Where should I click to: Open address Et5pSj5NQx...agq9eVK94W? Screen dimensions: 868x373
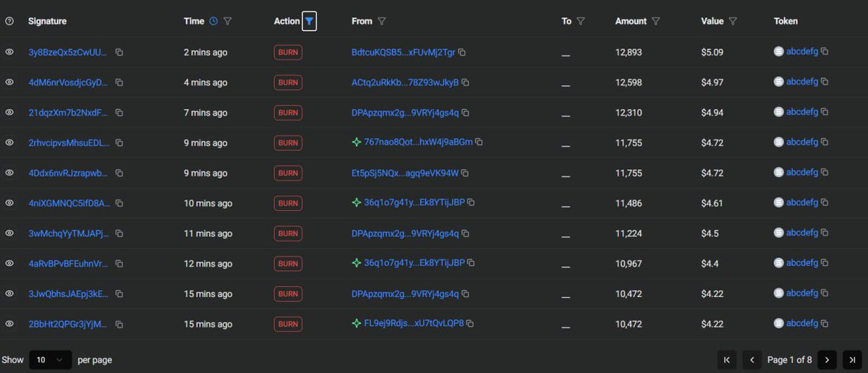405,173
